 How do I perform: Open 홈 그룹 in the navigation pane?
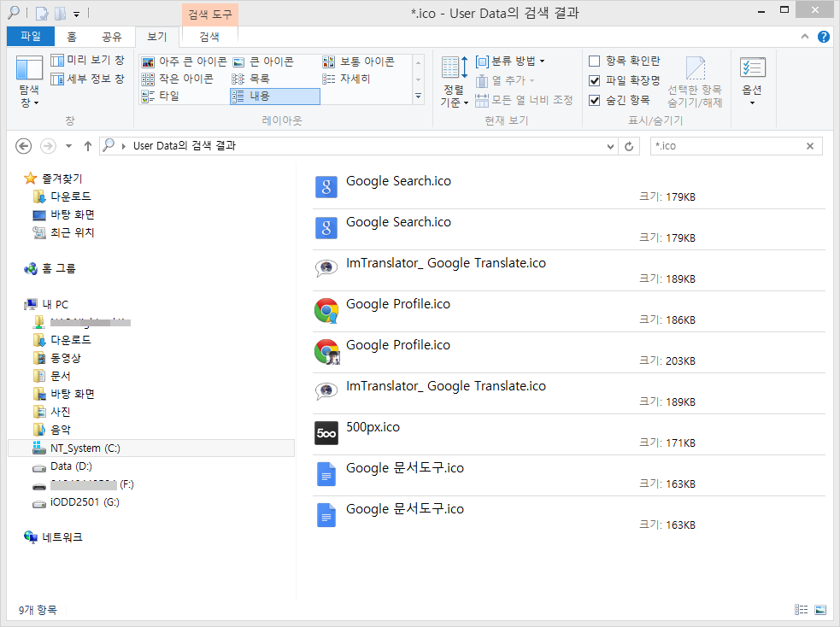tap(50, 268)
